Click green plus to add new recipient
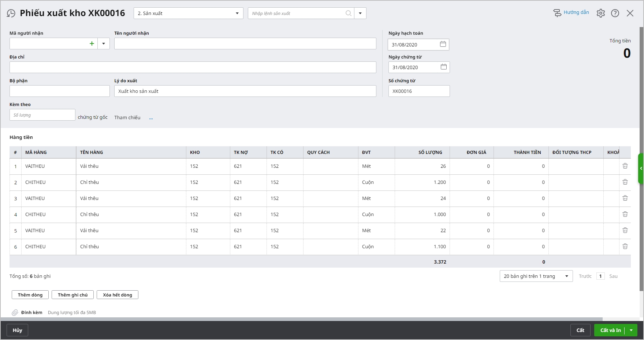644x340 pixels. tap(92, 44)
